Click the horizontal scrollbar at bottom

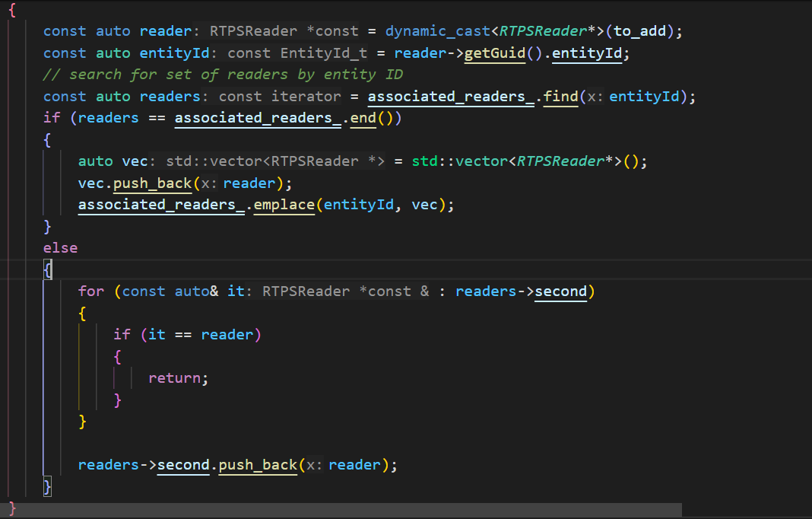tap(342, 510)
